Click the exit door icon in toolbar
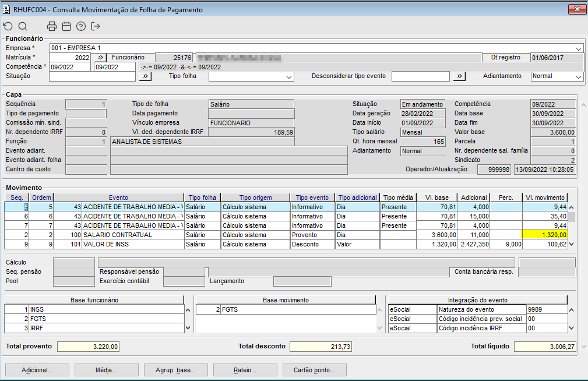588x381 pixels. pyautogui.click(x=96, y=26)
